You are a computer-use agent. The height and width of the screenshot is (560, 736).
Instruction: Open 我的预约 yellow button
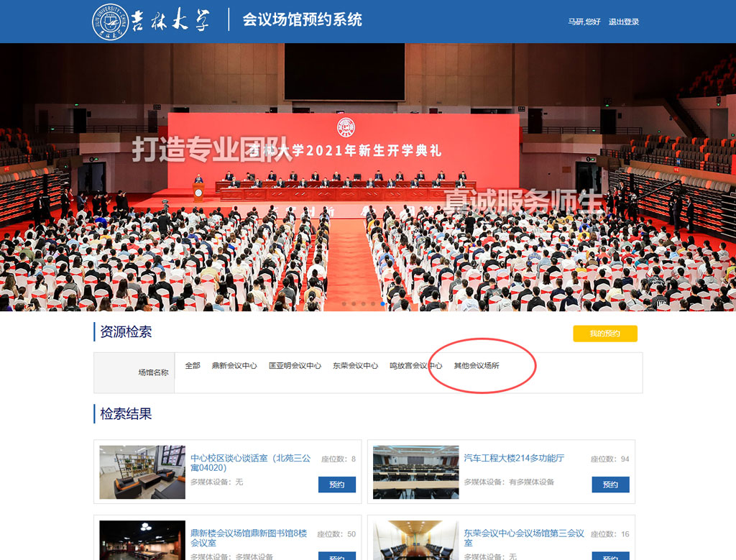coord(605,334)
